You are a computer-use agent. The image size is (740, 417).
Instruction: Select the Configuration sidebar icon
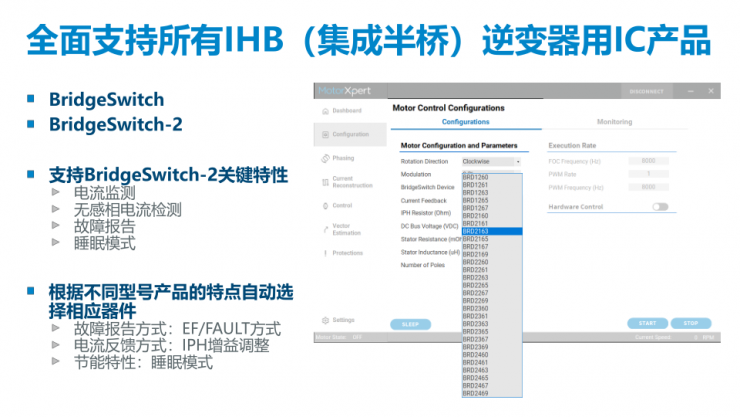coord(324,134)
